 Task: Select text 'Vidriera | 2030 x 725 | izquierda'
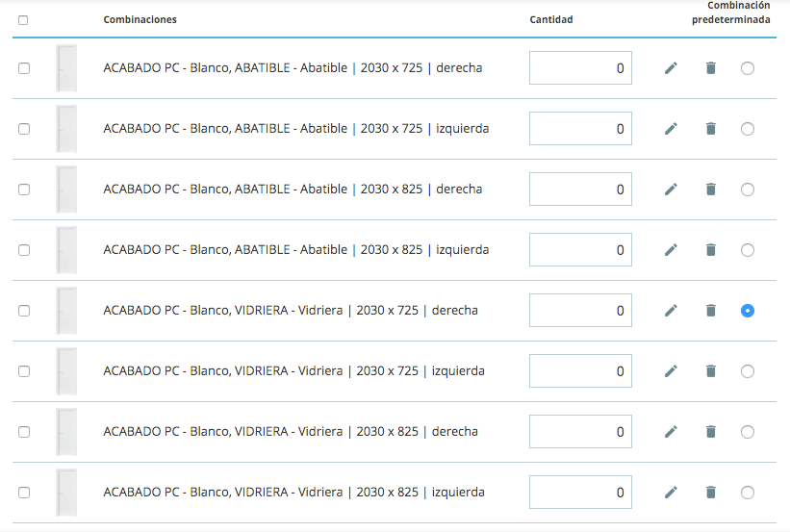(392, 370)
